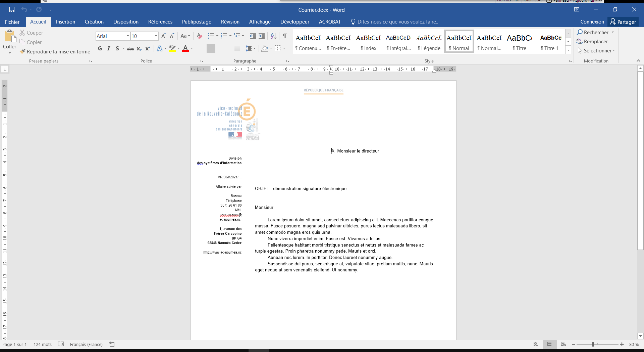Click the Partager button
The height and width of the screenshot is (352, 644).
click(623, 22)
